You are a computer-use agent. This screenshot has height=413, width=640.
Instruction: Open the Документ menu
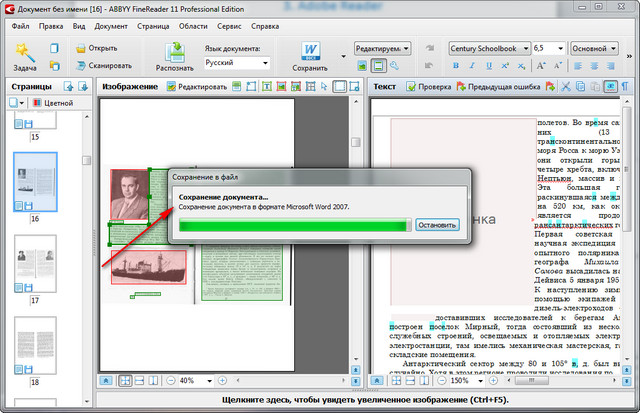[x=111, y=26]
